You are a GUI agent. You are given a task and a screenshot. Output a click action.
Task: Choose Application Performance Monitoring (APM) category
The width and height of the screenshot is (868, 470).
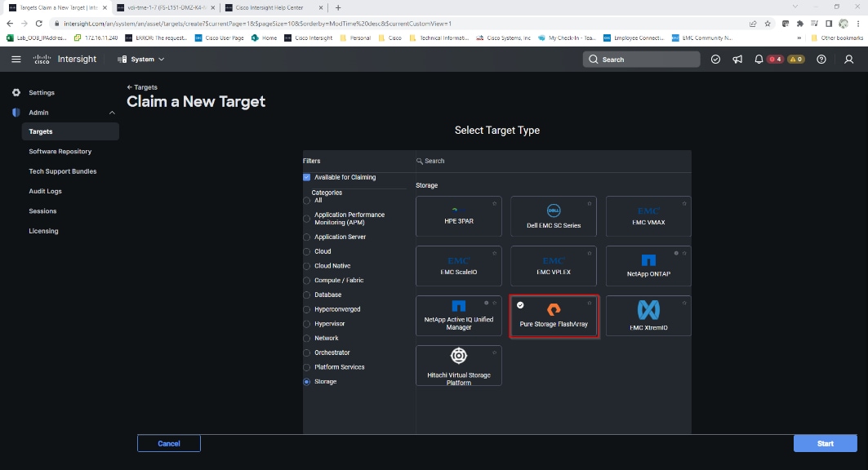(307, 219)
